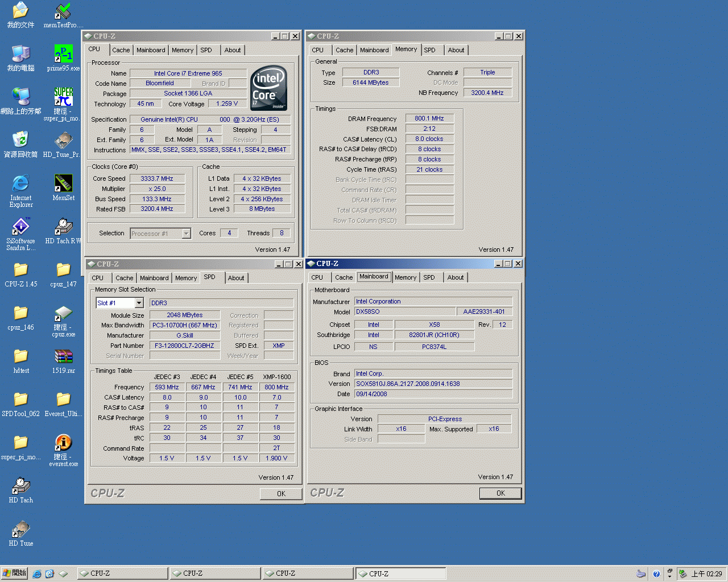Screen dimensions: 728x582
Task: Expand the Slot #1 memory slot dropdown
Action: pos(139,303)
